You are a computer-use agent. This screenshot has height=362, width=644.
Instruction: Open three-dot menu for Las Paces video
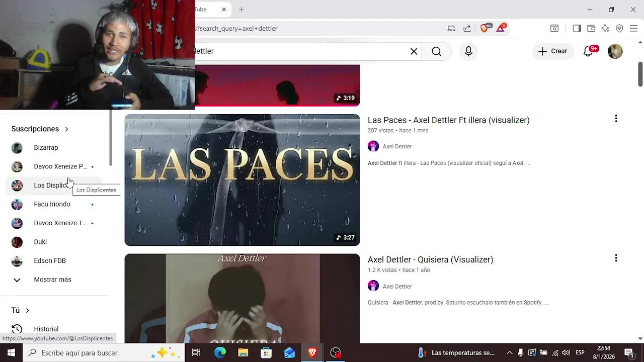(x=616, y=119)
